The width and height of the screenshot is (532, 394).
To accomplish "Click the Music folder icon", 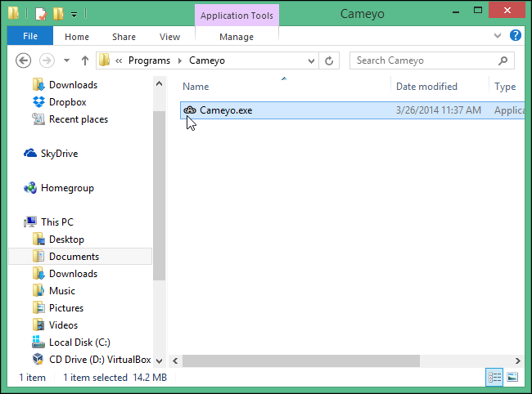I will 38,291.
